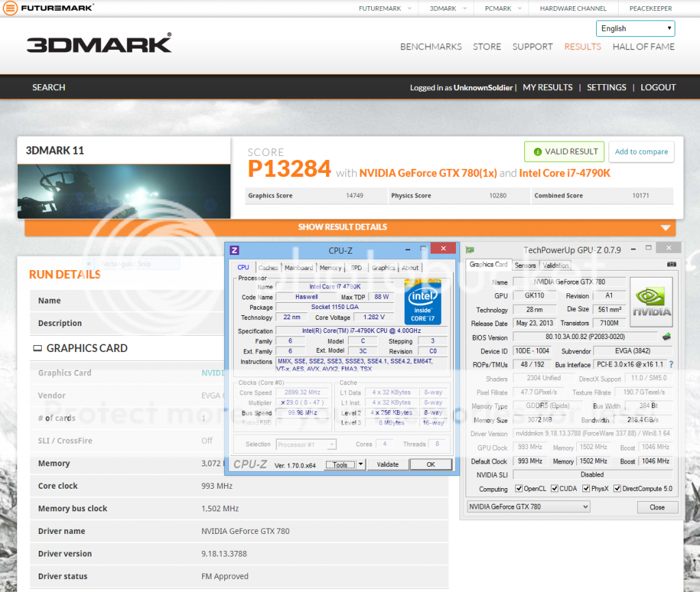Open the CPU tab in CPU-Z
The width and height of the screenshot is (700, 592).
pos(243,267)
